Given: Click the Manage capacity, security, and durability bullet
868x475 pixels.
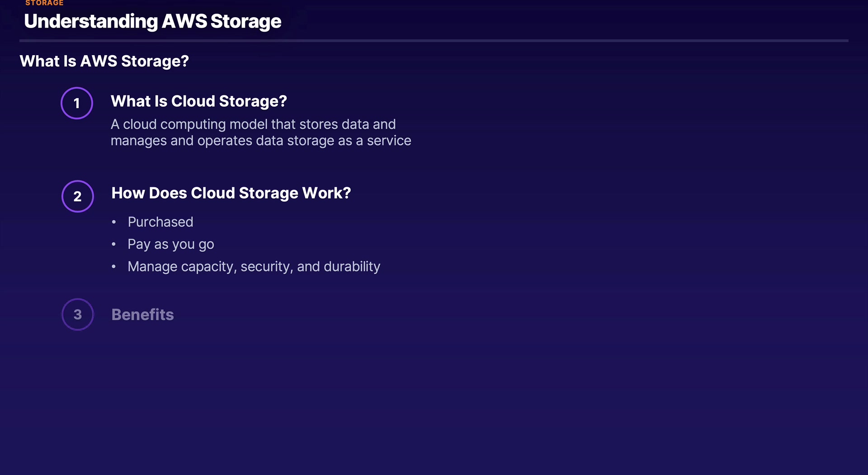Looking at the screenshot, I should 254,266.
